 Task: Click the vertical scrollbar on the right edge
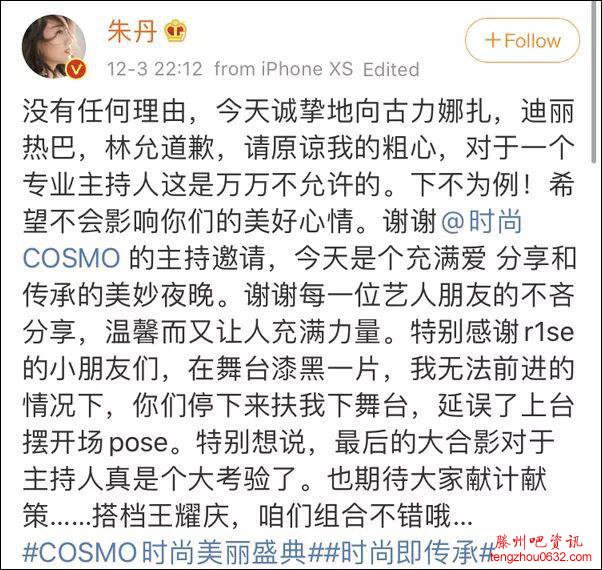point(594,83)
